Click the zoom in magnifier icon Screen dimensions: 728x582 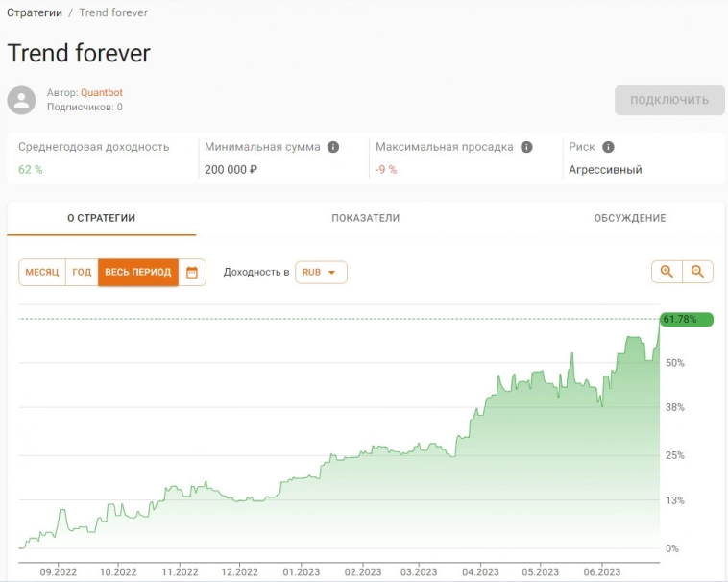coord(667,272)
